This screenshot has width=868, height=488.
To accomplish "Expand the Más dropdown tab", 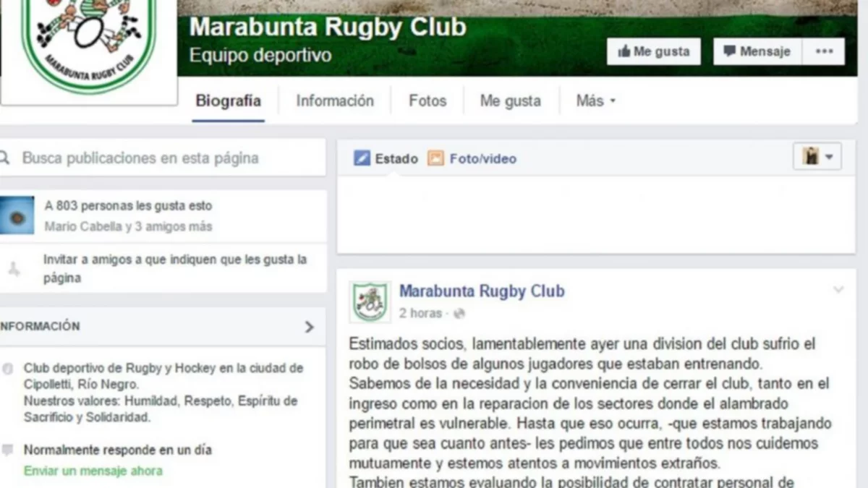I will pyautogui.click(x=596, y=101).
